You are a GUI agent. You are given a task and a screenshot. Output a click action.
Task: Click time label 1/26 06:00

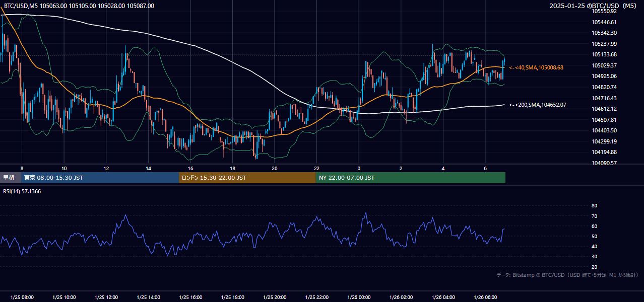point(485,297)
